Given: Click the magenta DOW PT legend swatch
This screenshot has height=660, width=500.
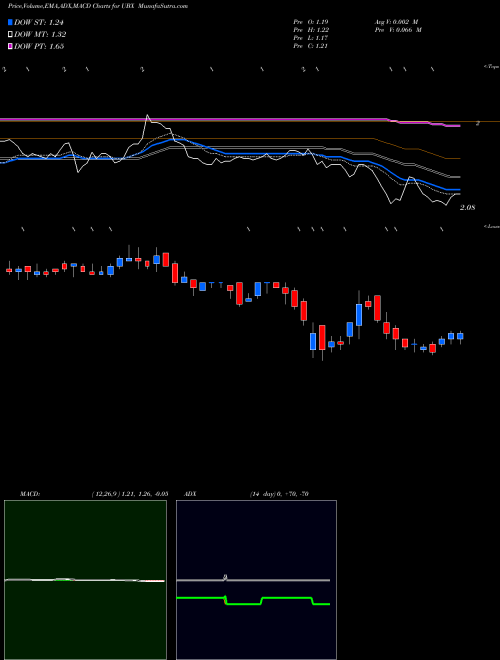Looking at the screenshot, I should pyautogui.click(x=11, y=46).
